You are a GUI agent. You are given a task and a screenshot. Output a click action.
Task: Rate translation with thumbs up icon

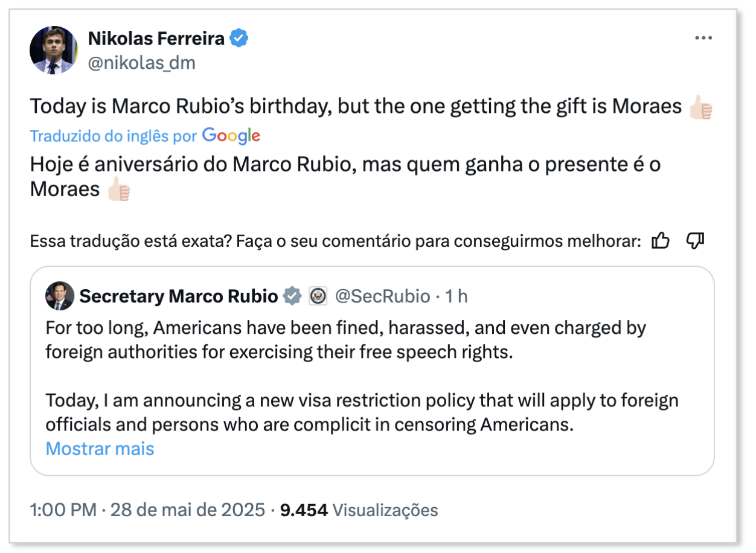click(x=661, y=241)
